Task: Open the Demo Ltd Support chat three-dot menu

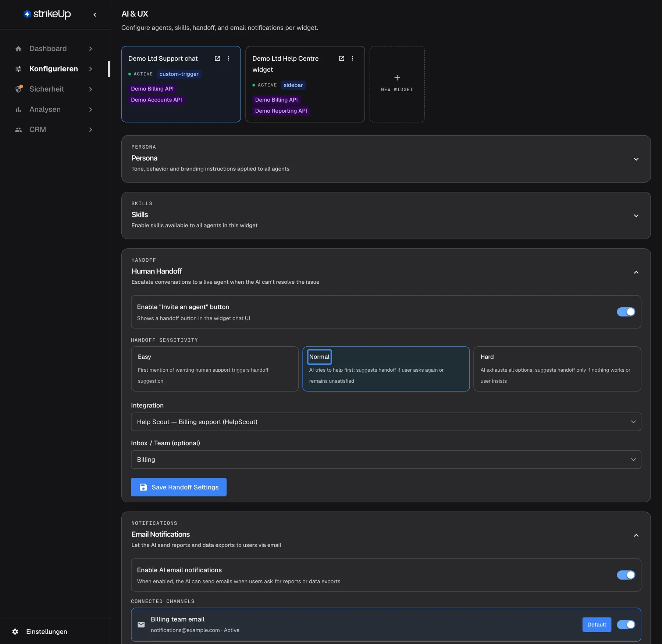Action: [x=228, y=59]
